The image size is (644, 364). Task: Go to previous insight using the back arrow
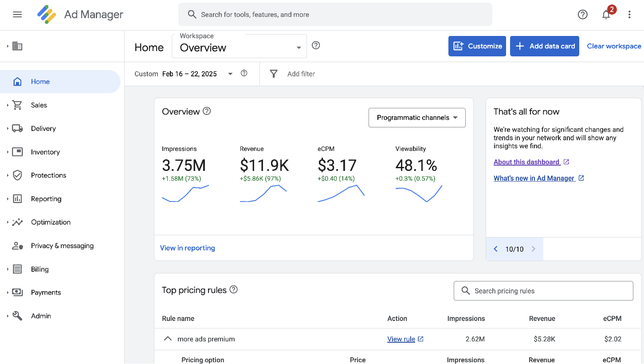tap(495, 249)
